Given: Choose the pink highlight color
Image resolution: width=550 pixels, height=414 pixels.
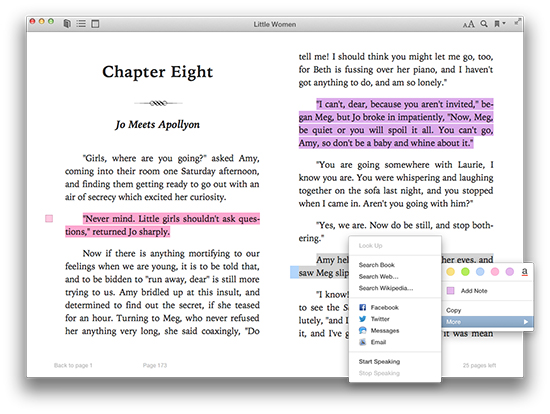Looking at the screenshot, I should 495,272.
